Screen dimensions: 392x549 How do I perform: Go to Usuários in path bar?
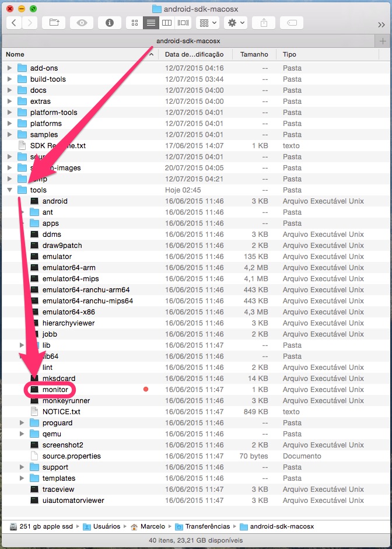coord(101,526)
